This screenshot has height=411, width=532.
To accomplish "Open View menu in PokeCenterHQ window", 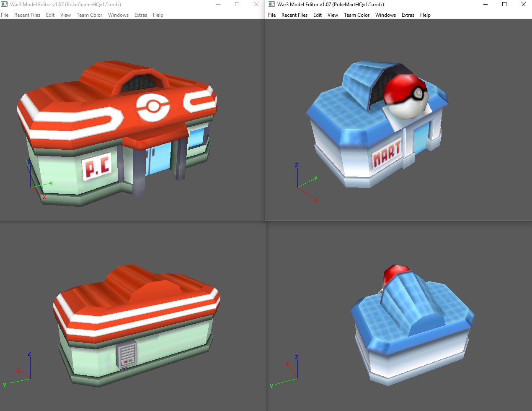I will coord(65,15).
